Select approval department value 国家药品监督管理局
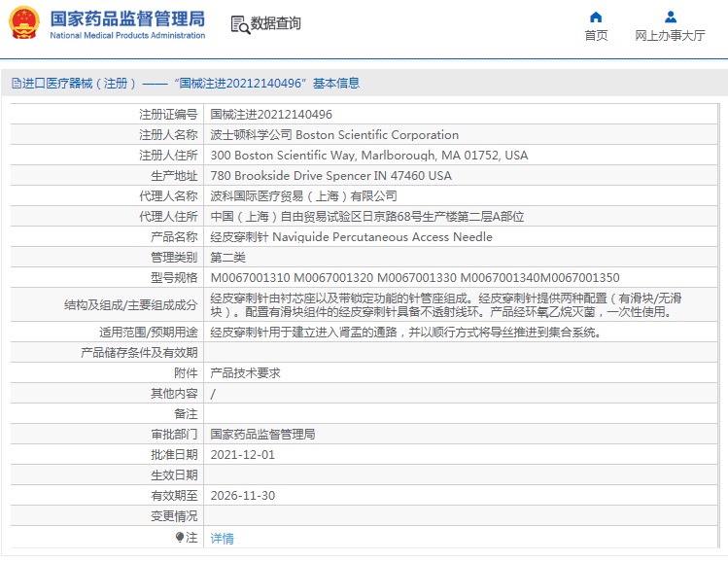 pos(262,435)
